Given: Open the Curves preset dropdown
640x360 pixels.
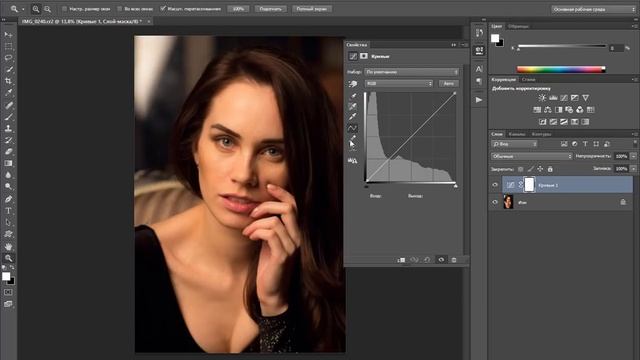Looking at the screenshot, I should pyautogui.click(x=411, y=72).
